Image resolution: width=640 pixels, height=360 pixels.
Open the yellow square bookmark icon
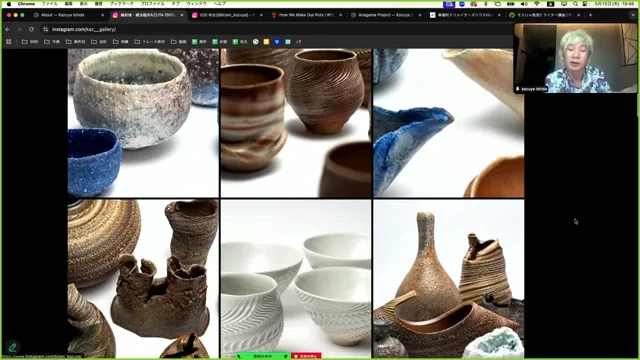(x=266, y=42)
